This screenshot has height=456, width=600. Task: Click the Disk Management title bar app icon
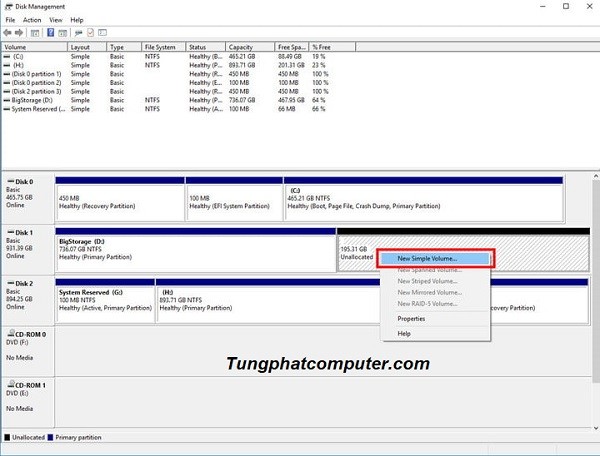(x=8, y=7)
